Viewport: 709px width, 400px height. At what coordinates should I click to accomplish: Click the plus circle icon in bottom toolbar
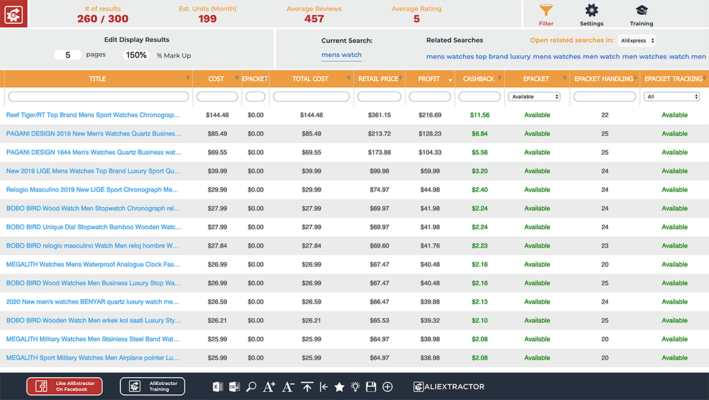click(x=388, y=386)
